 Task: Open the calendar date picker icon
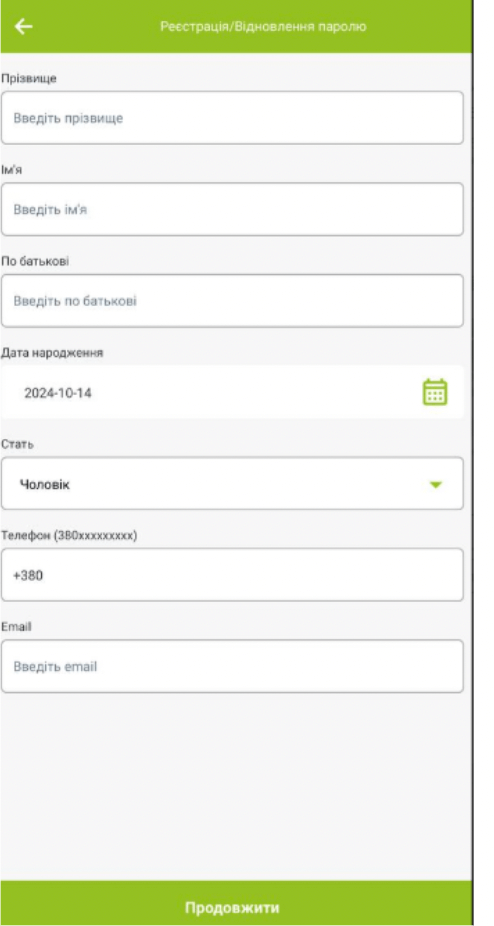coord(435,392)
